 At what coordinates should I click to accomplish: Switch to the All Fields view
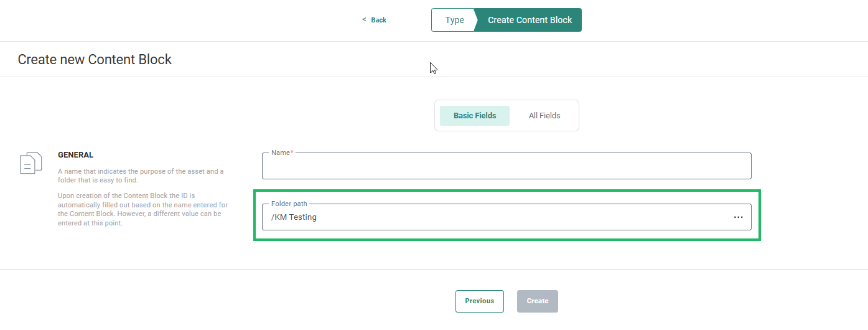pyautogui.click(x=544, y=116)
